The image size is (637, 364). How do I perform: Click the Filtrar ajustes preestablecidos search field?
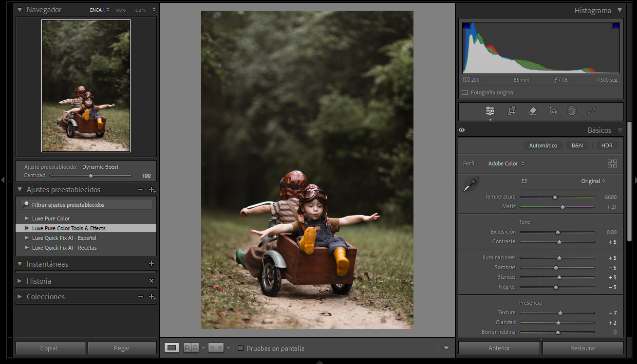tap(90, 205)
